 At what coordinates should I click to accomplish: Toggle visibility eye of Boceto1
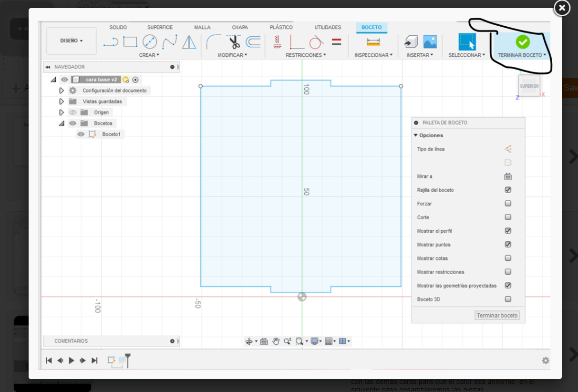click(x=81, y=134)
